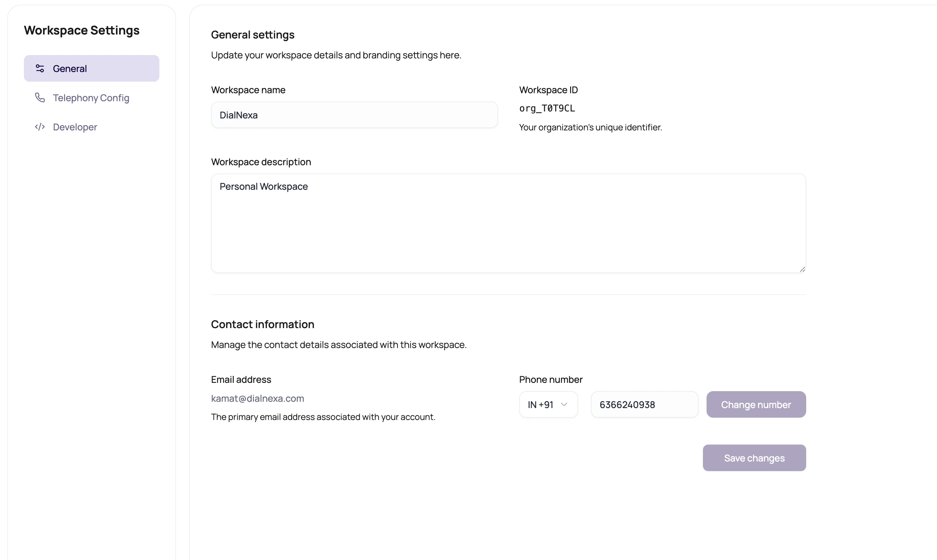The height and width of the screenshot is (560, 937).
Task: Click the Workspace description label
Action: (x=261, y=162)
